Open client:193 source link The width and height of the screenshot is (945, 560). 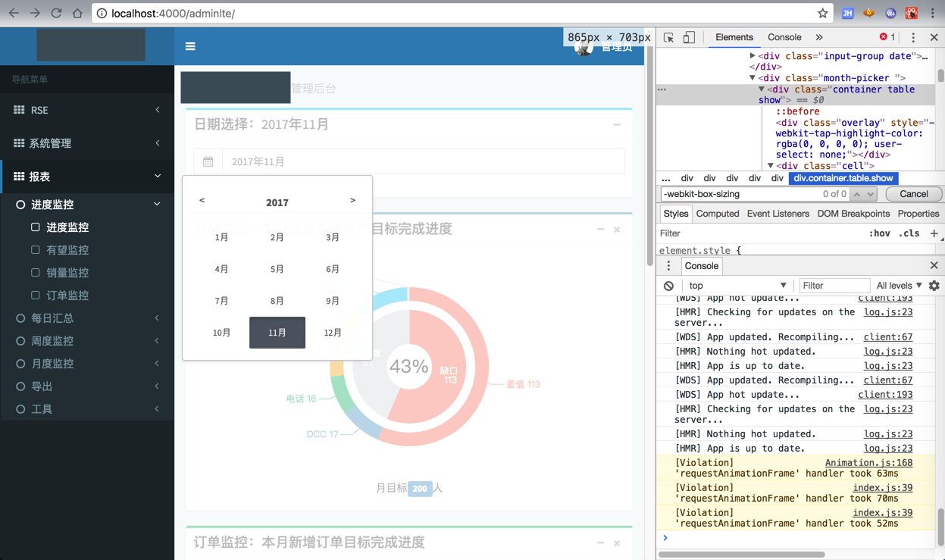[x=885, y=395]
